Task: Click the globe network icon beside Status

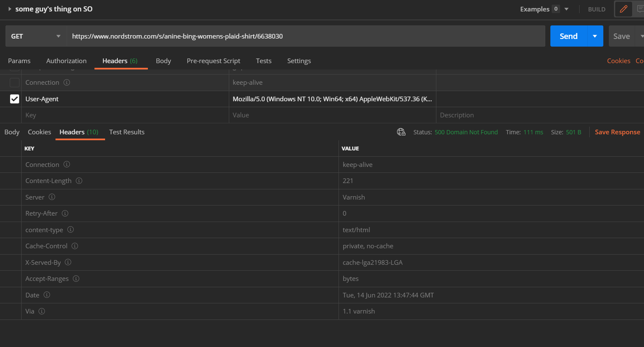Action: click(401, 132)
